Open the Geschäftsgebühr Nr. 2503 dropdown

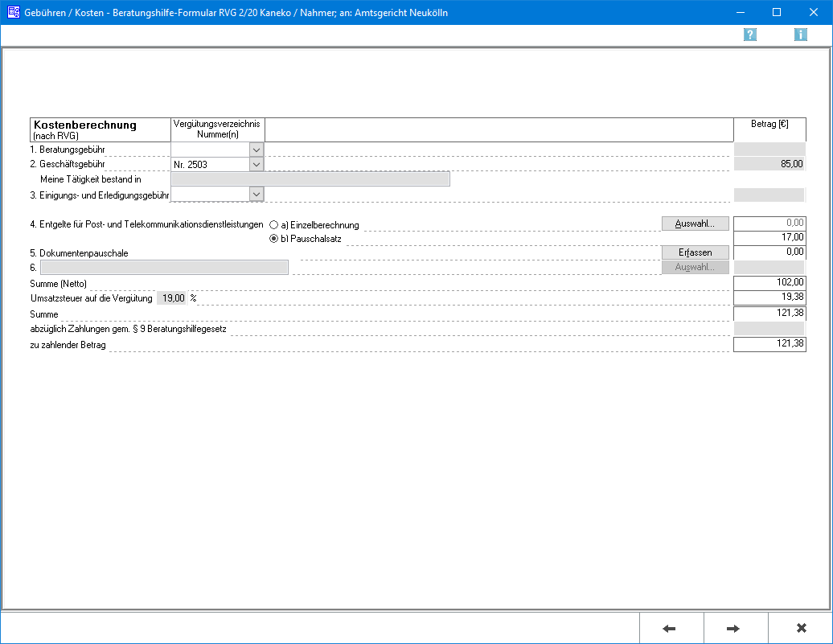click(256, 164)
